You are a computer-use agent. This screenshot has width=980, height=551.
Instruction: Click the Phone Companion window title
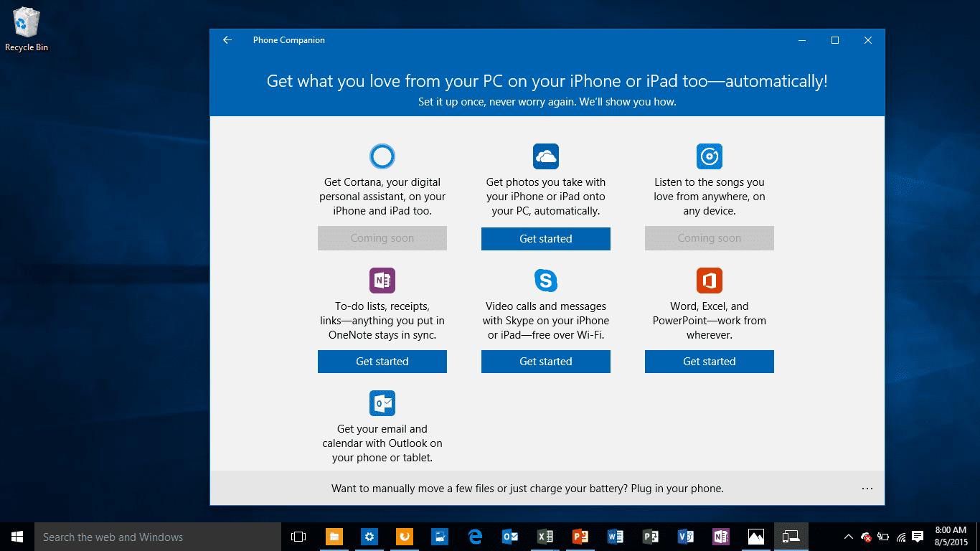pyautogui.click(x=289, y=40)
